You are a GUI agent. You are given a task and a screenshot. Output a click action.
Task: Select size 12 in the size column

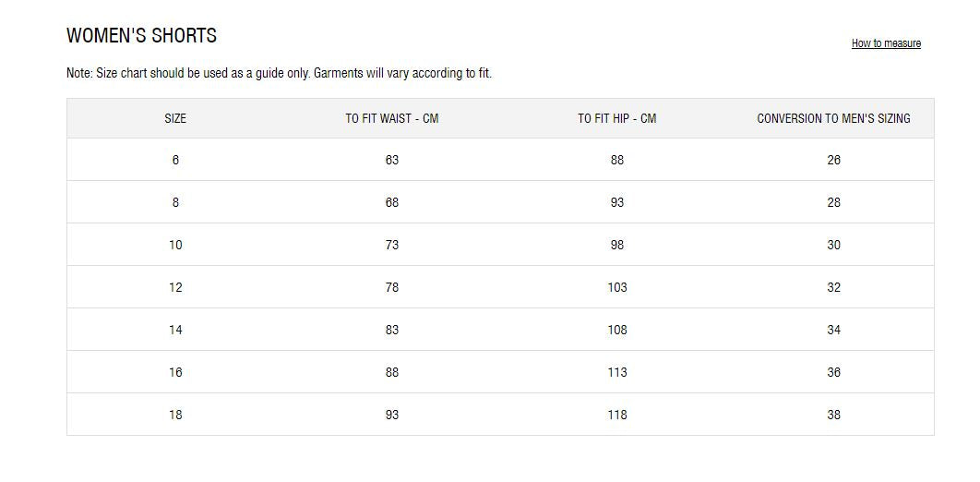coord(175,287)
